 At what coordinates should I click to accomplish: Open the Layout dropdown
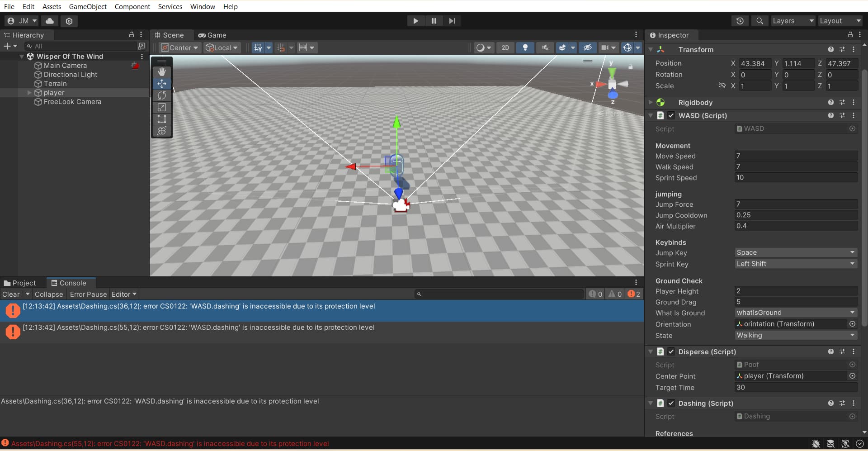[840, 21]
